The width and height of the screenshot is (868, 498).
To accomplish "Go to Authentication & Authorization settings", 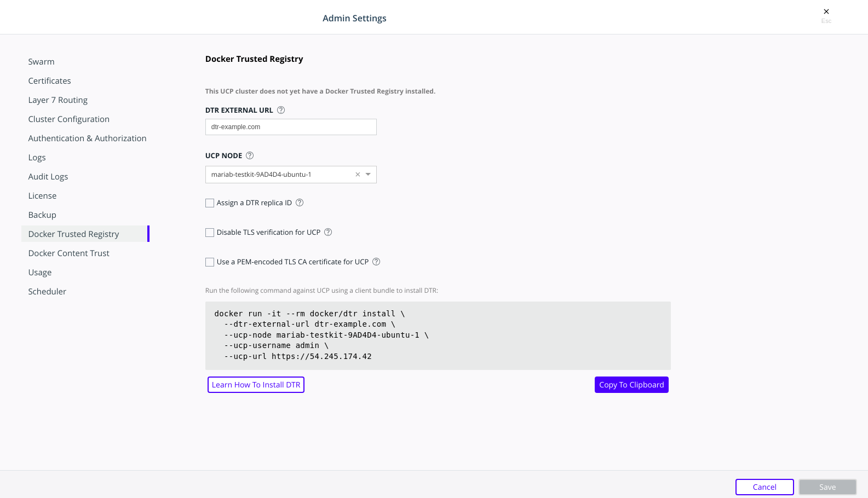I will point(87,138).
